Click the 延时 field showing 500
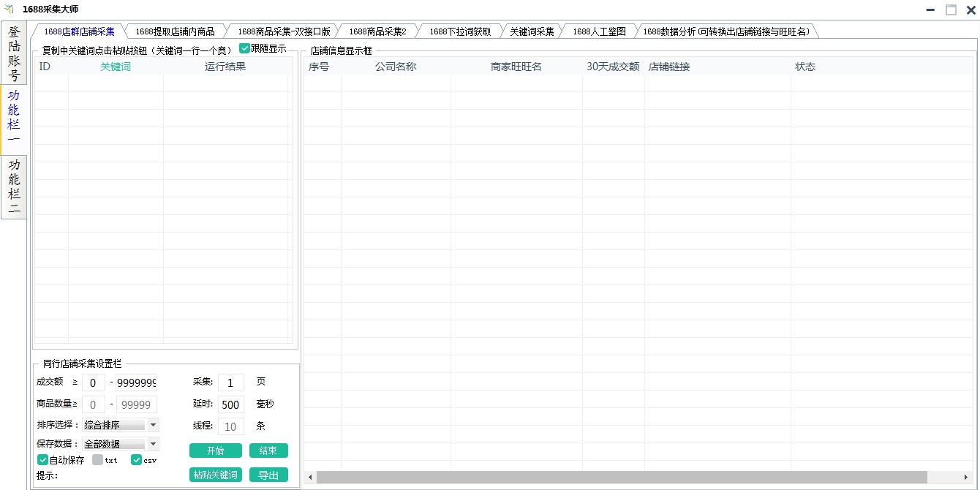Image resolution: width=980 pixels, height=490 pixels. tap(231, 404)
